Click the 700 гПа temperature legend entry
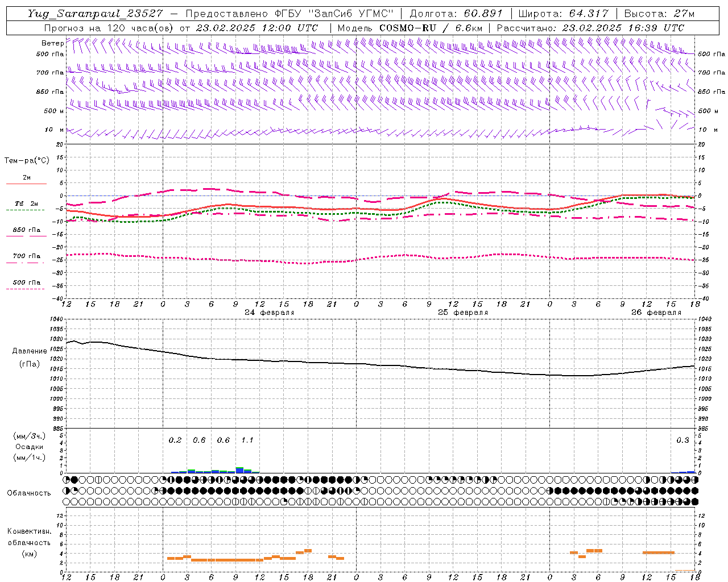 (27, 256)
